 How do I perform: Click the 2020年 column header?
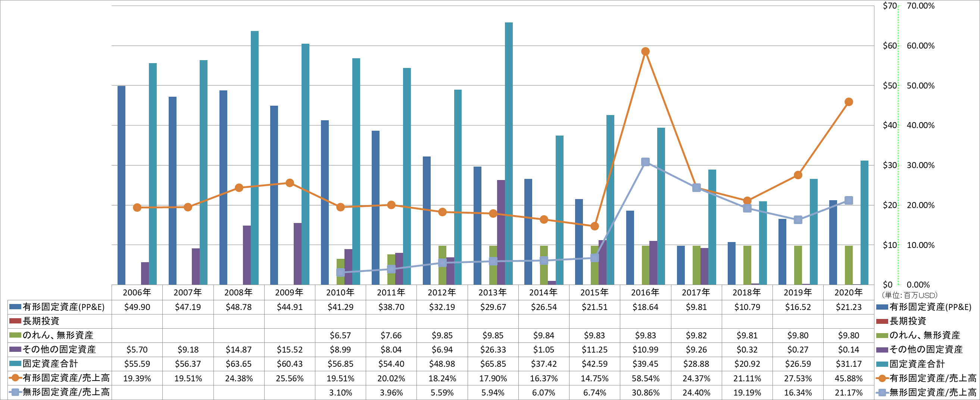pyautogui.click(x=848, y=292)
